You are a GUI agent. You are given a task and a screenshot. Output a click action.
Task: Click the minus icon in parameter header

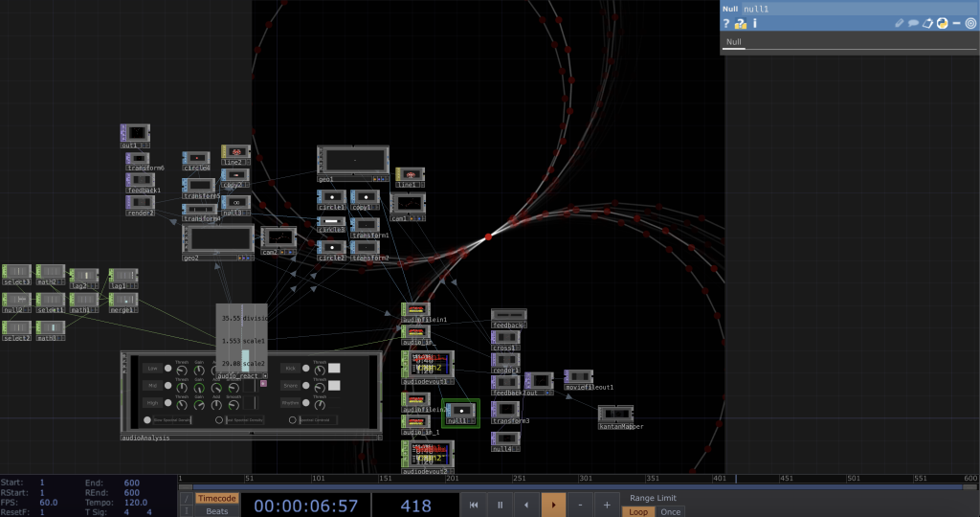pos(956,23)
